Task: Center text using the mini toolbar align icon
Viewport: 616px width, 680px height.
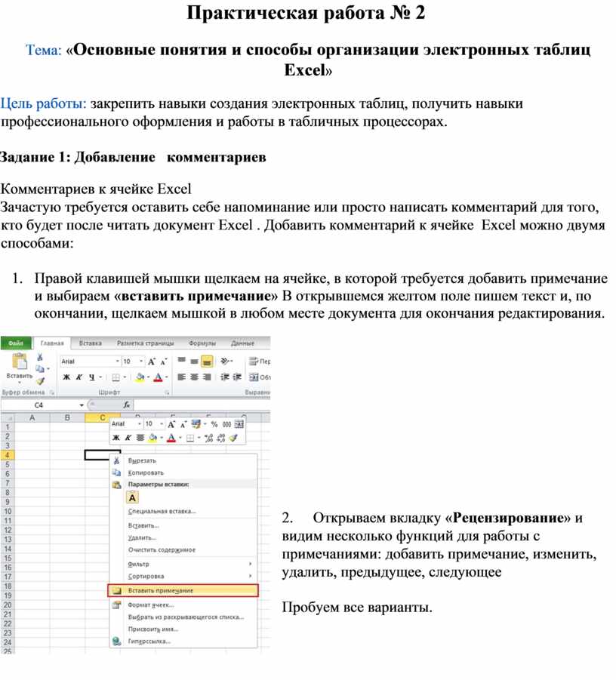Action: click(140, 438)
